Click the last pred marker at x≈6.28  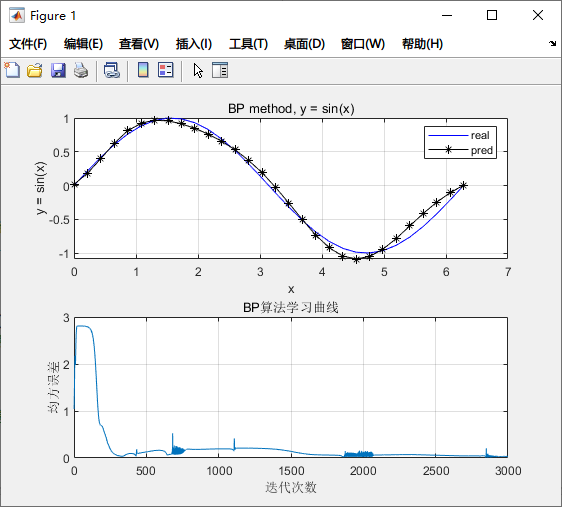click(463, 186)
